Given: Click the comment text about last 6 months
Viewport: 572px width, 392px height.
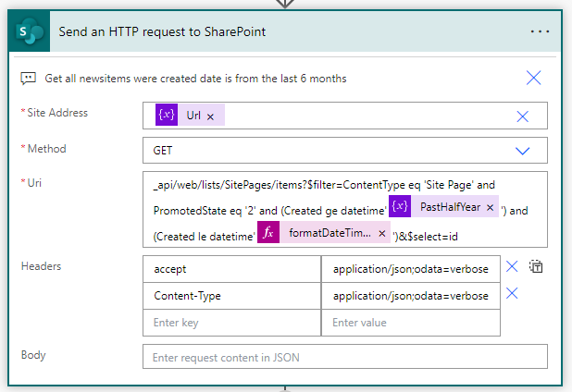Looking at the screenshot, I should coord(195,79).
